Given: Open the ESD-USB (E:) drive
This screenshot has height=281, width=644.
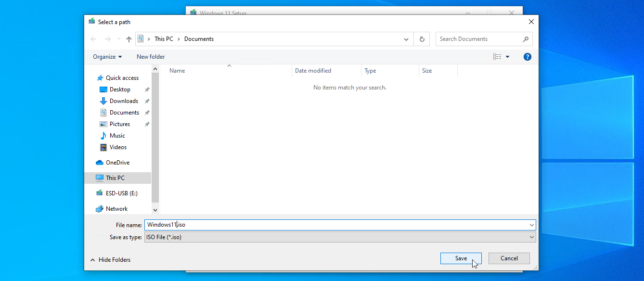Looking at the screenshot, I should click(121, 193).
